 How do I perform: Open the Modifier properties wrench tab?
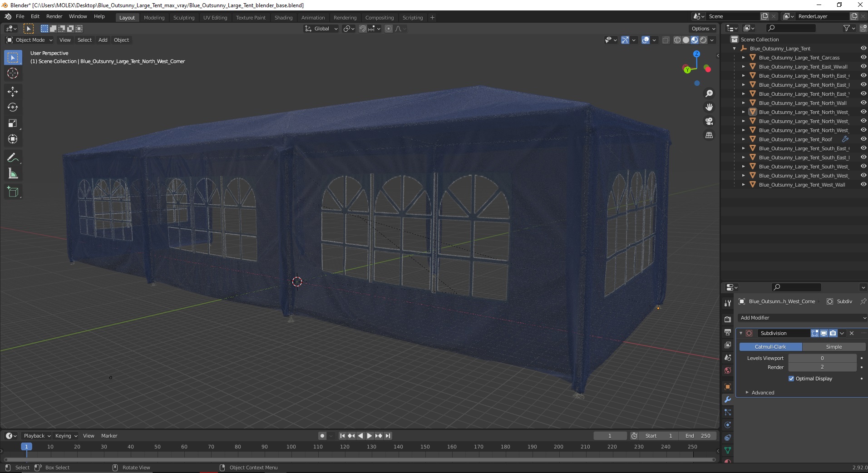tap(728, 399)
